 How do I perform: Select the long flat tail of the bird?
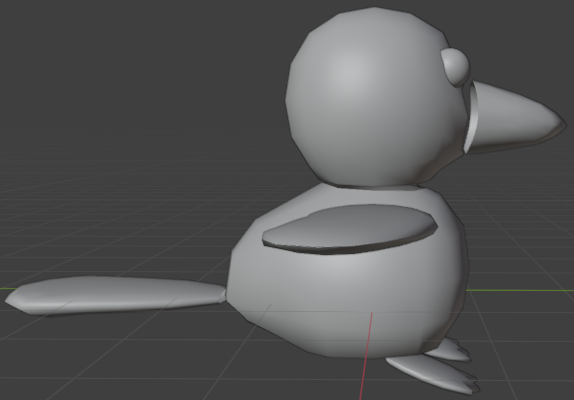pos(115,295)
